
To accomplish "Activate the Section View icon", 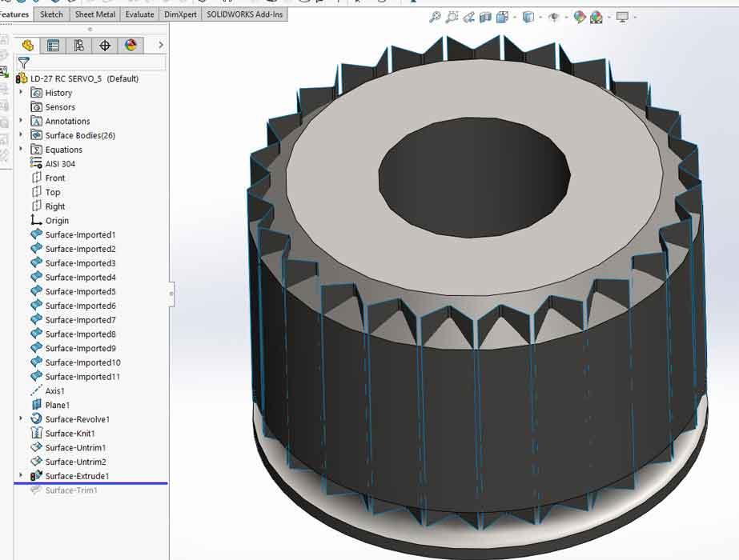I will [485, 18].
